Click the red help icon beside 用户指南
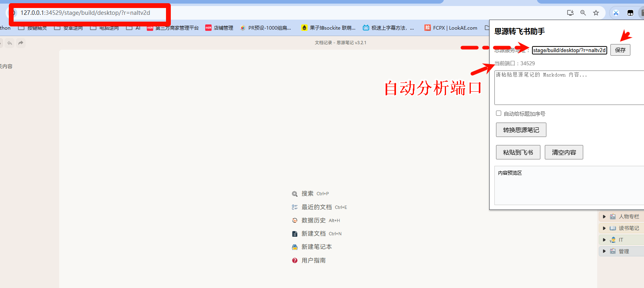 295,261
